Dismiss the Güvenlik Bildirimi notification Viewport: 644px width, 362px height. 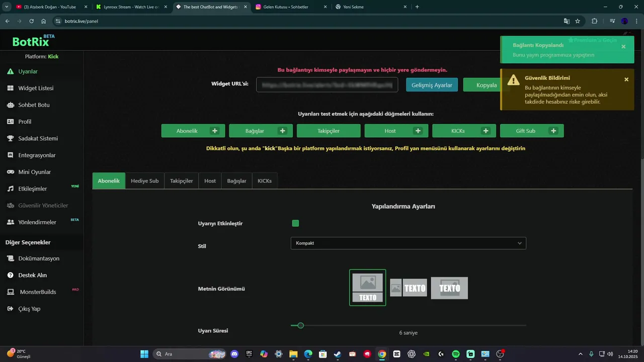(x=626, y=79)
